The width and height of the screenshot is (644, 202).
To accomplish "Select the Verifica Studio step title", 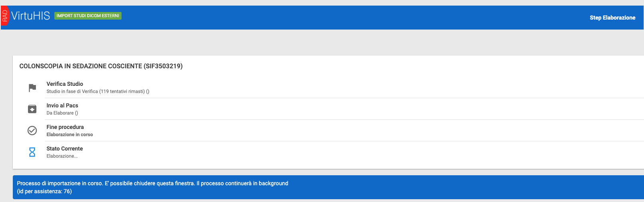I will click(x=65, y=84).
